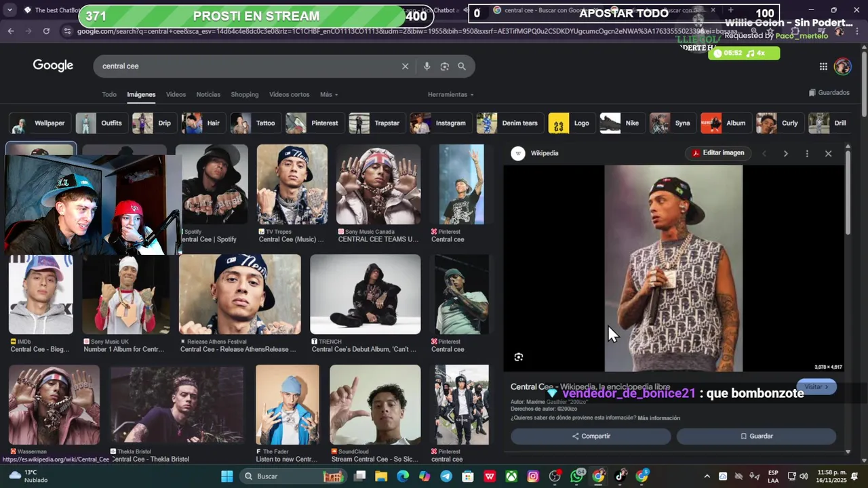Filter images by Outfits chip
The image size is (868, 488).
(x=101, y=123)
